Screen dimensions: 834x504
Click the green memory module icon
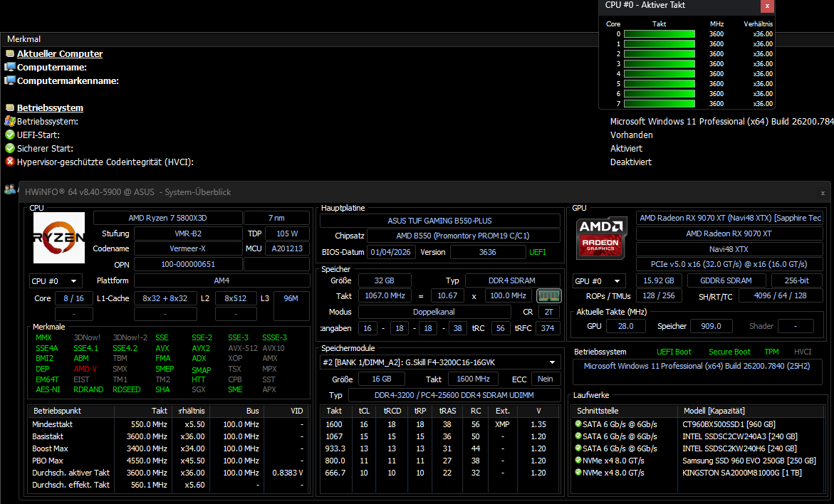click(549, 295)
